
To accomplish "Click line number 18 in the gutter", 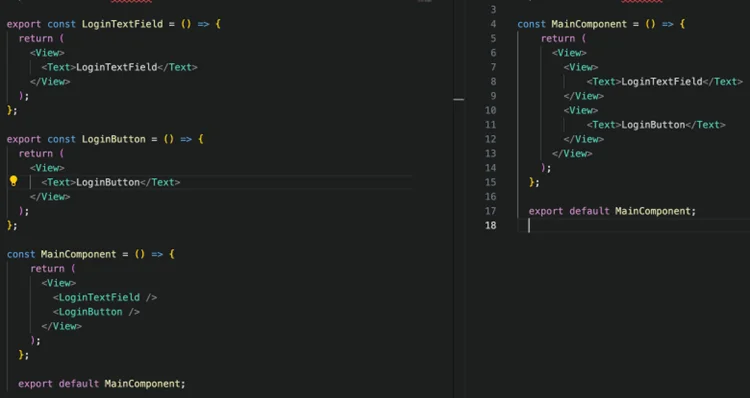I will (x=491, y=225).
